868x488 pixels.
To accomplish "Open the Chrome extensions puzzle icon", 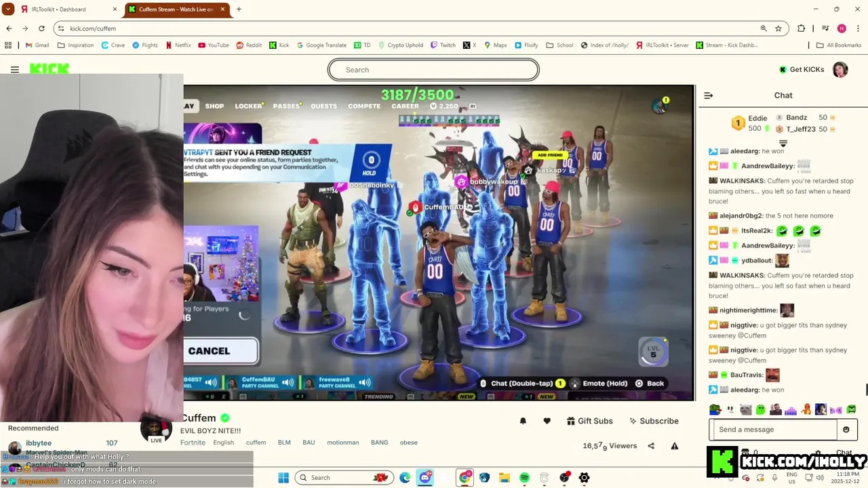I will tap(802, 28).
